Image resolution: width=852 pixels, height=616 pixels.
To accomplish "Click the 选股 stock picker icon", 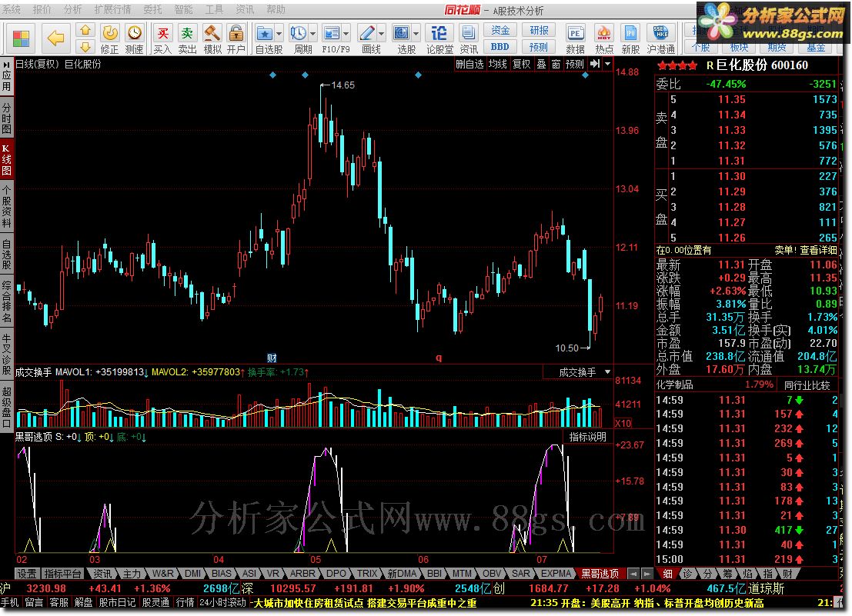I will click(x=402, y=34).
